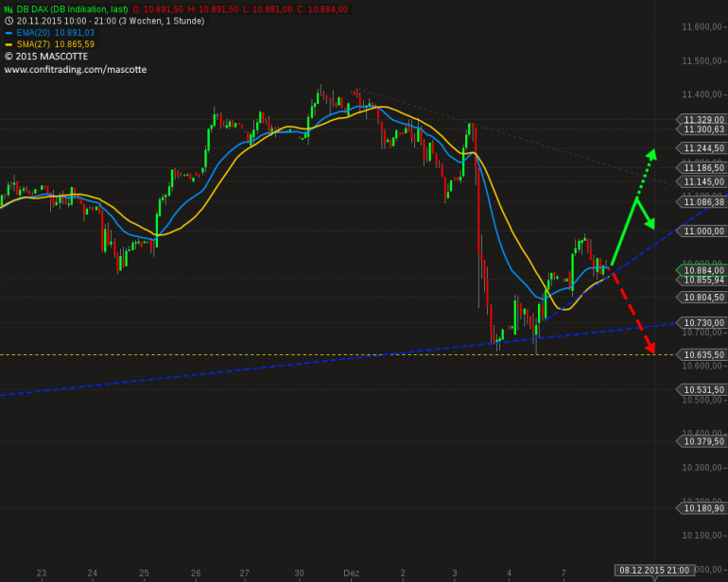Image resolution: width=728 pixels, height=582 pixels.
Task: Click date 24 on the time axis
Action: (x=92, y=573)
